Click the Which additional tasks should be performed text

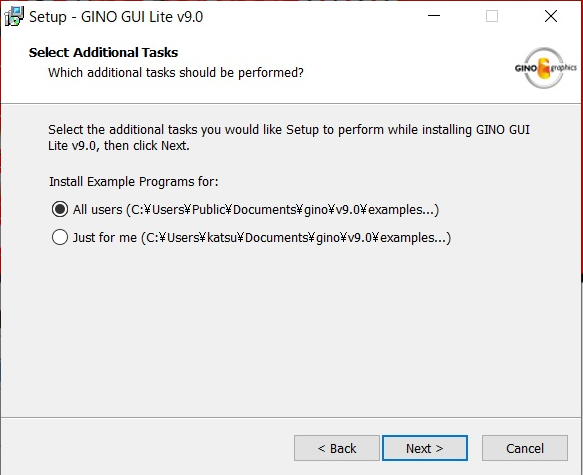(x=176, y=72)
